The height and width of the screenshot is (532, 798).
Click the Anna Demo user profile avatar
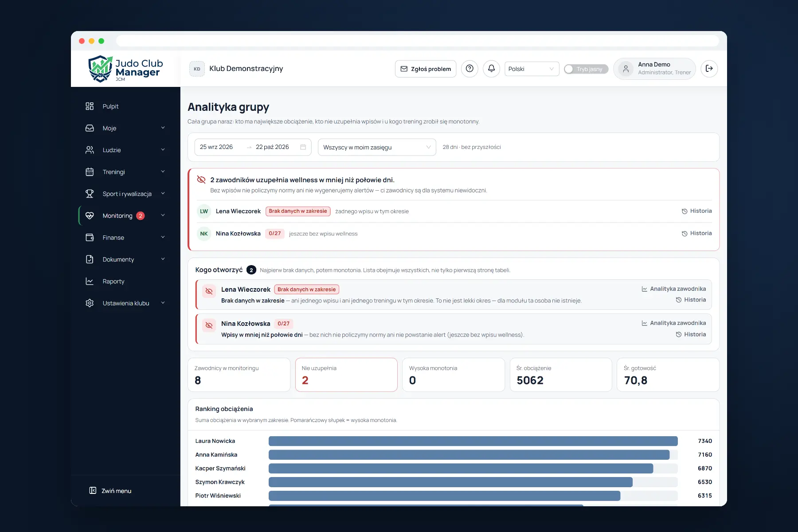626,69
